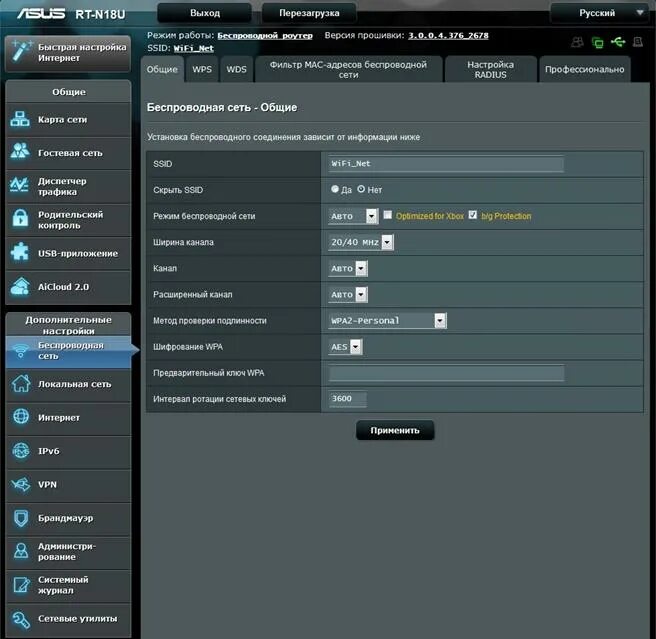Open 'Брандмауэр' menu item
656x639 pixels.
(x=68, y=518)
